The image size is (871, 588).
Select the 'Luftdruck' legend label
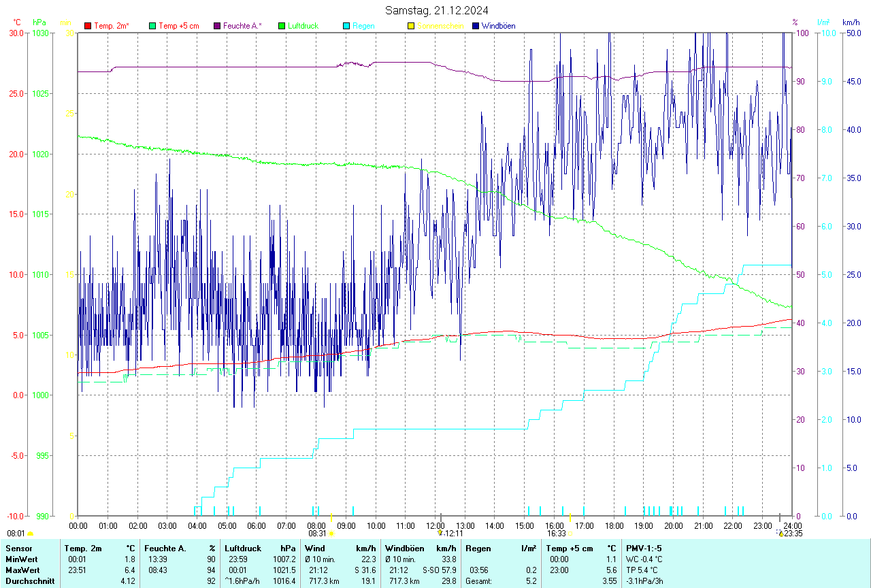tap(303, 26)
